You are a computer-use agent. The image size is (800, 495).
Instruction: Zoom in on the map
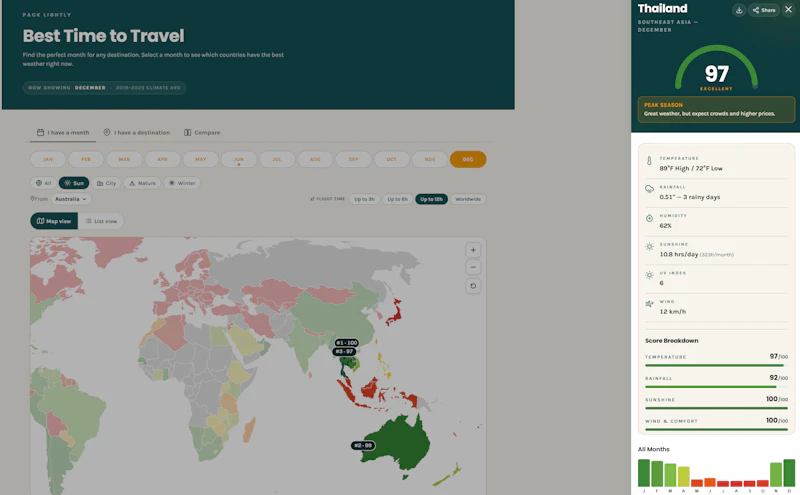tap(473, 250)
